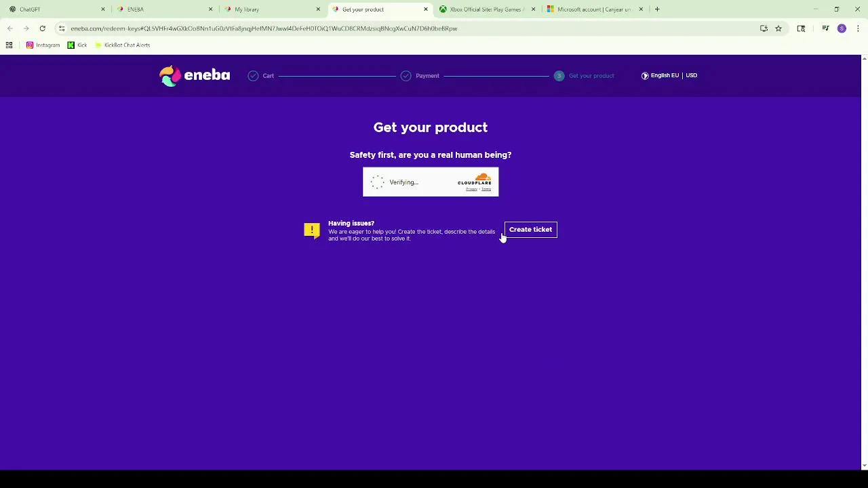
Task: Open the Chrome three-dot menu
Action: coord(858,28)
